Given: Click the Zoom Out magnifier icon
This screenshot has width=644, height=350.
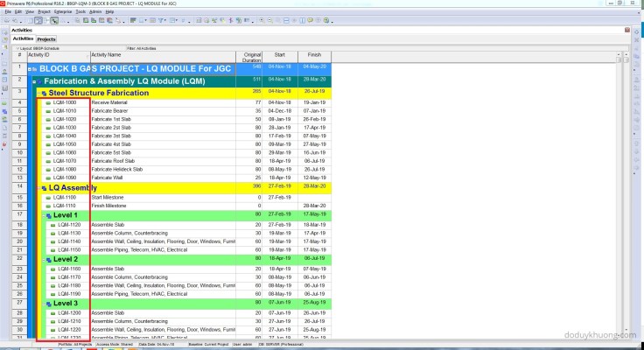Looking at the screenshot, I should coord(269,20).
